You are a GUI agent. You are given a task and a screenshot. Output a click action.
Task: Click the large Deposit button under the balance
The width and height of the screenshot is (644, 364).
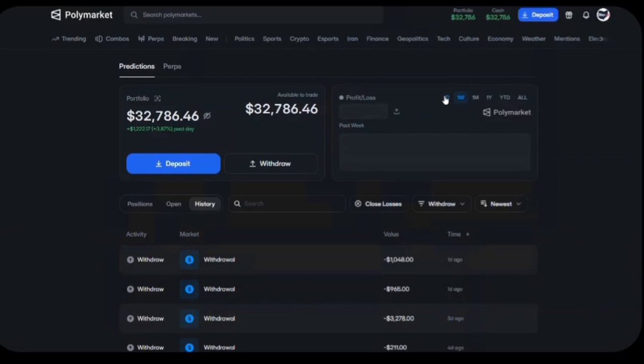point(173,164)
